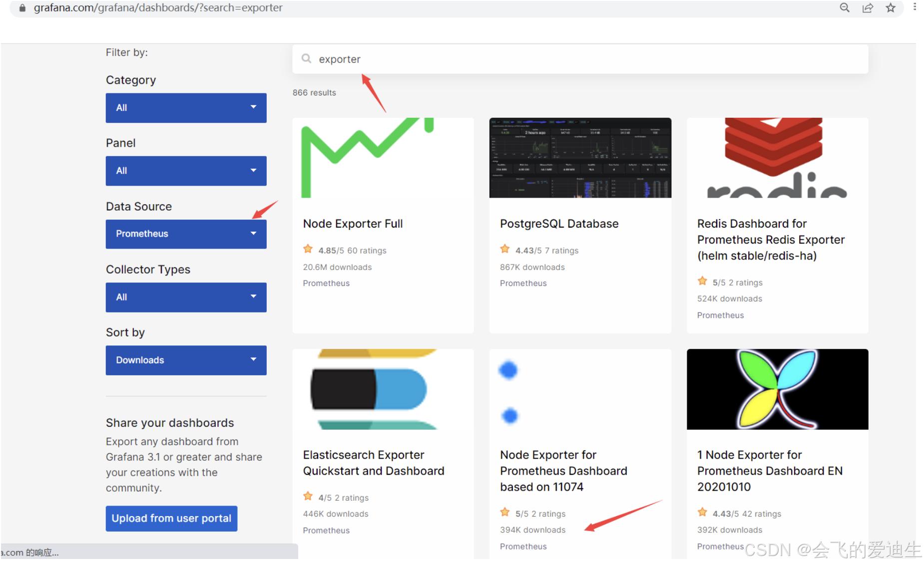This screenshot has width=924, height=566.
Task: Open the Collector Types dropdown
Action: 186,297
